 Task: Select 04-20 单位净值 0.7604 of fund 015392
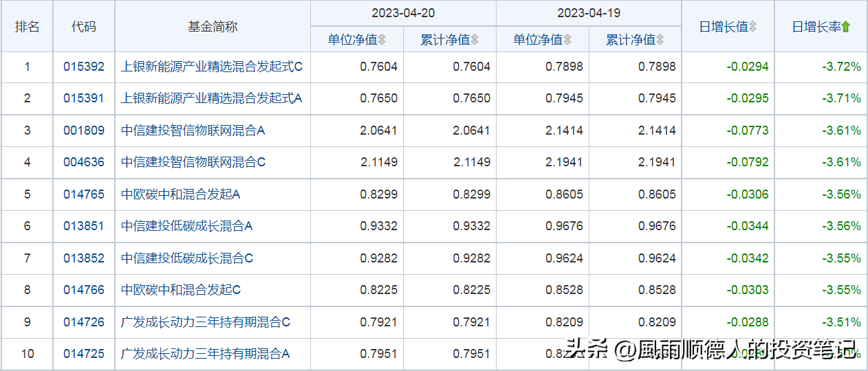click(379, 67)
